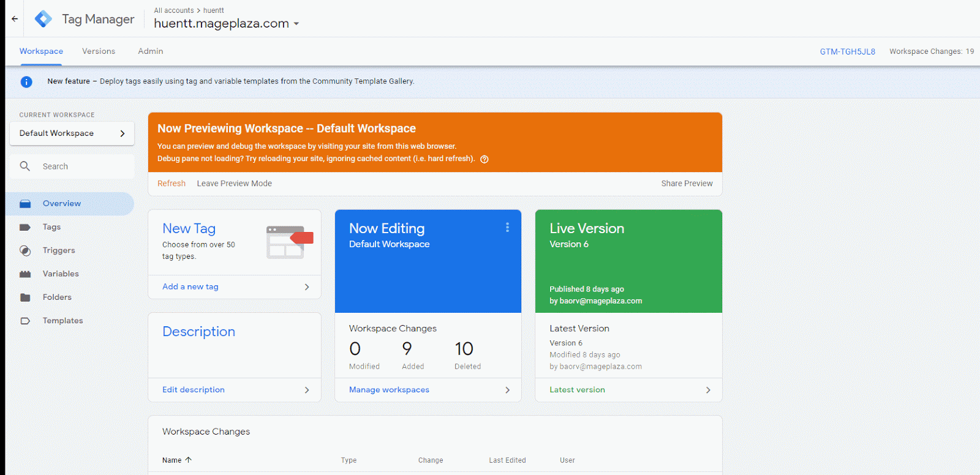The image size is (980, 475).
Task: Click Refresh in preview bar
Action: (171, 184)
